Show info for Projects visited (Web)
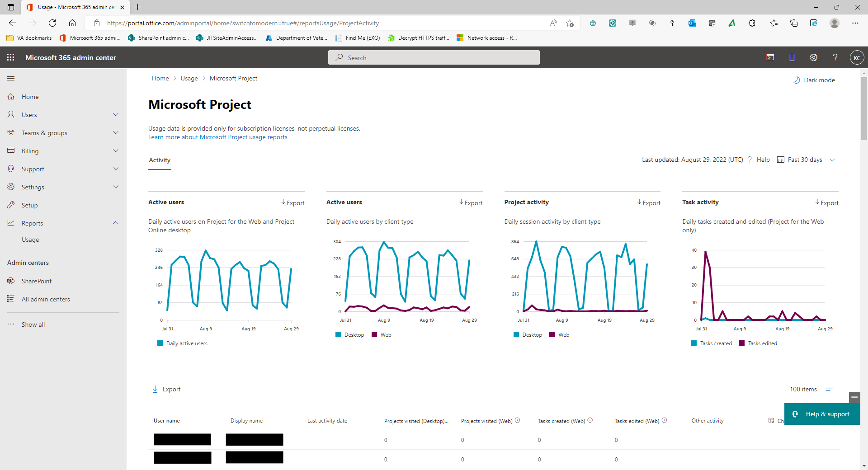The height and width of the screenshot is (470, 868). tap(518, 420)
